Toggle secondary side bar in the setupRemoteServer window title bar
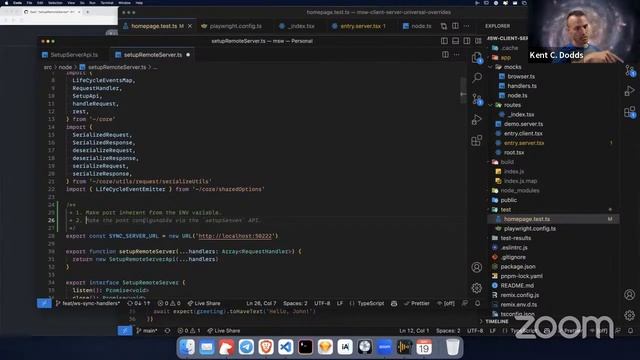 [467, 41]
